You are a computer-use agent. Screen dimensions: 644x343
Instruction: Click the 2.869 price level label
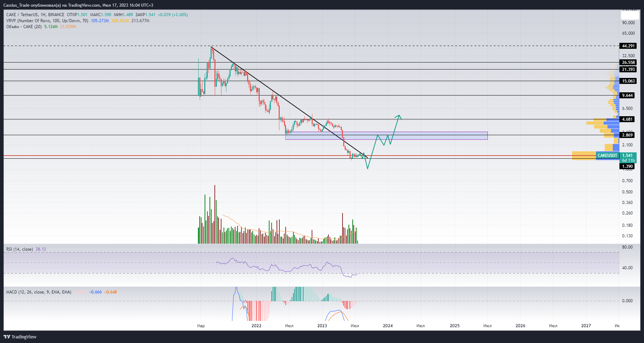[627, 135]
